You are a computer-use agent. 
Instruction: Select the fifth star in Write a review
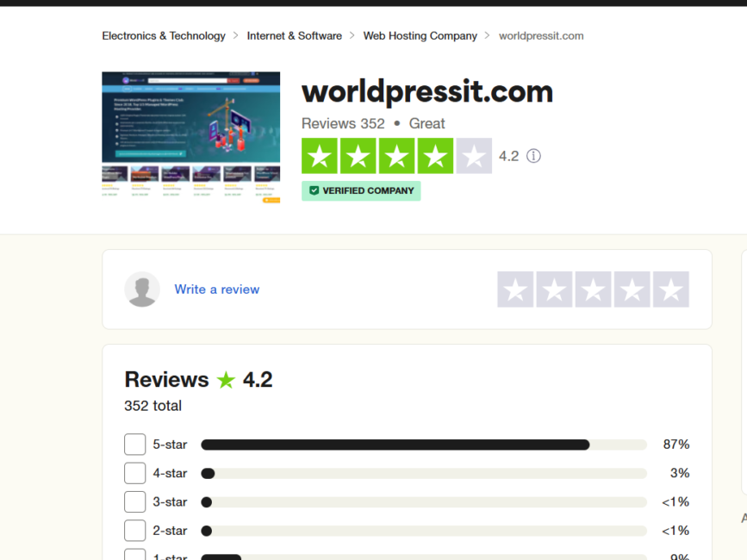pyautogui.click(x=671, y=289)
